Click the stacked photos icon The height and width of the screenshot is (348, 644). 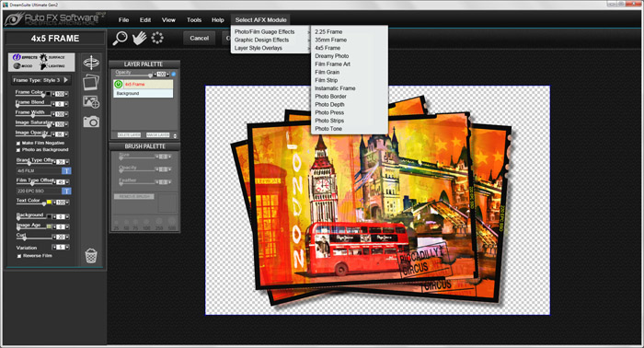point(91,83)
